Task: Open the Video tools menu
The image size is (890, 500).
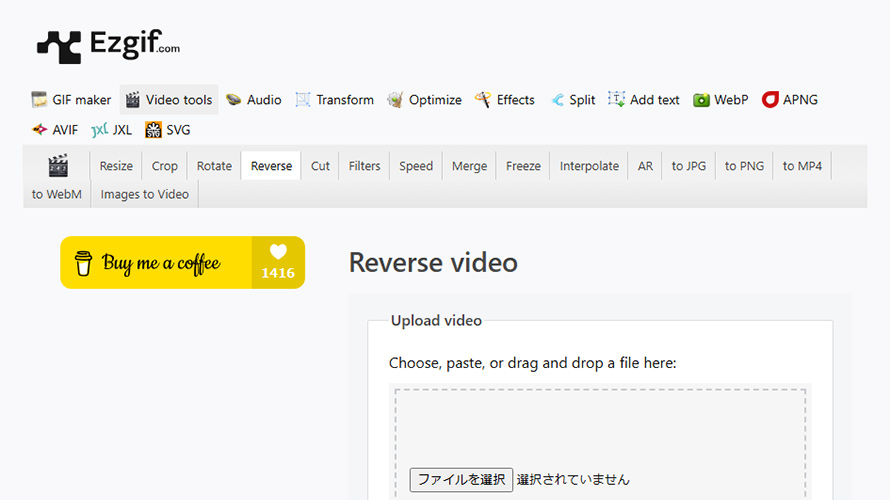Action: tap(169, 100)
